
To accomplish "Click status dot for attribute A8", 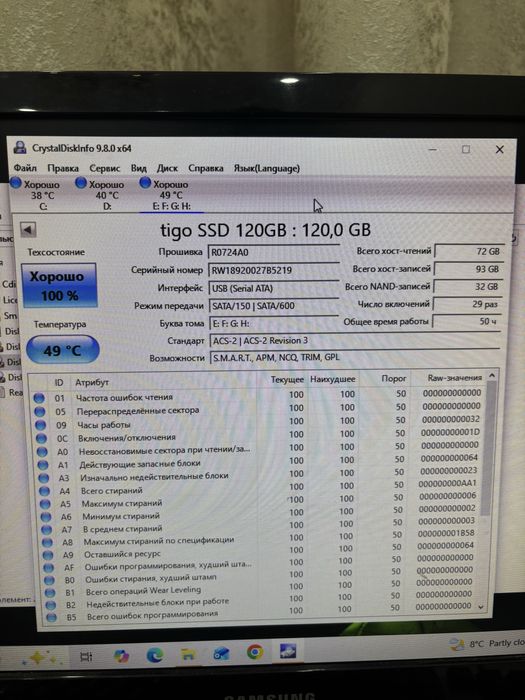I will [x=47, y=543].
